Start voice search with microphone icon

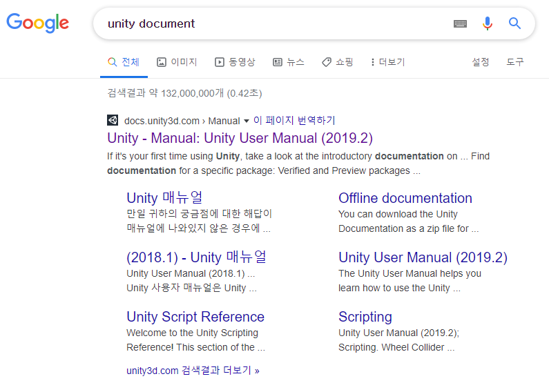point(487,23)
